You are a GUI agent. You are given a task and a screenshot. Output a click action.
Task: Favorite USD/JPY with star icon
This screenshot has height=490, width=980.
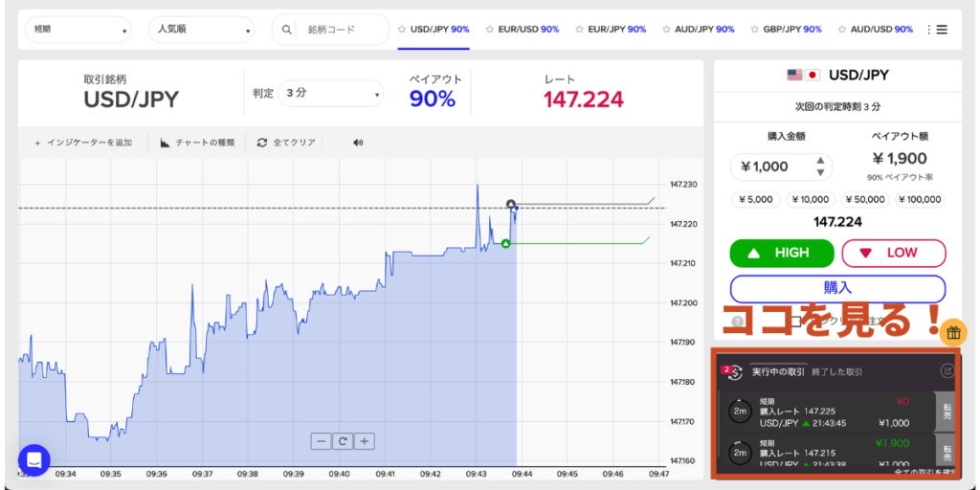402,30
